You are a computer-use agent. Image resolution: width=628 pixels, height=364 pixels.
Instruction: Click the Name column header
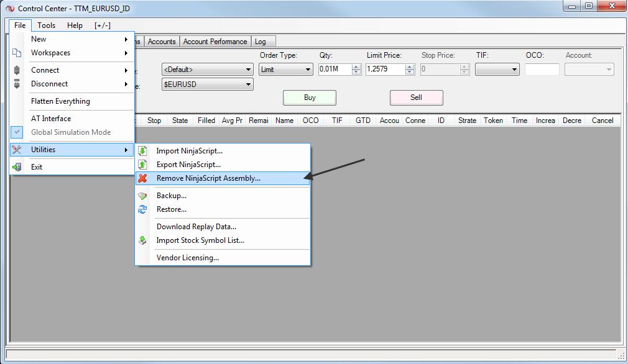(x=284, y=121)
